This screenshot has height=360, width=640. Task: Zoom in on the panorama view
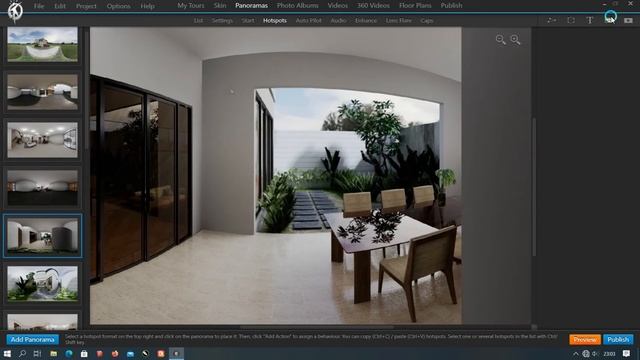point(516,39)
